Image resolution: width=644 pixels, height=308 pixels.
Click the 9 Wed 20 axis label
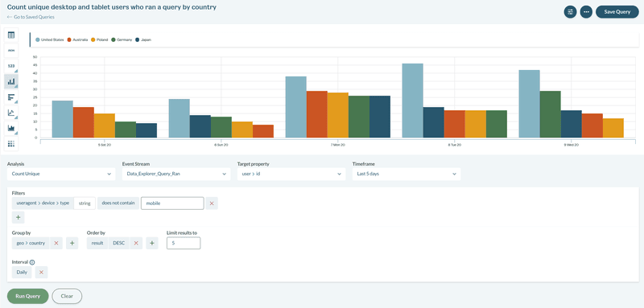[x=571, y=146]
